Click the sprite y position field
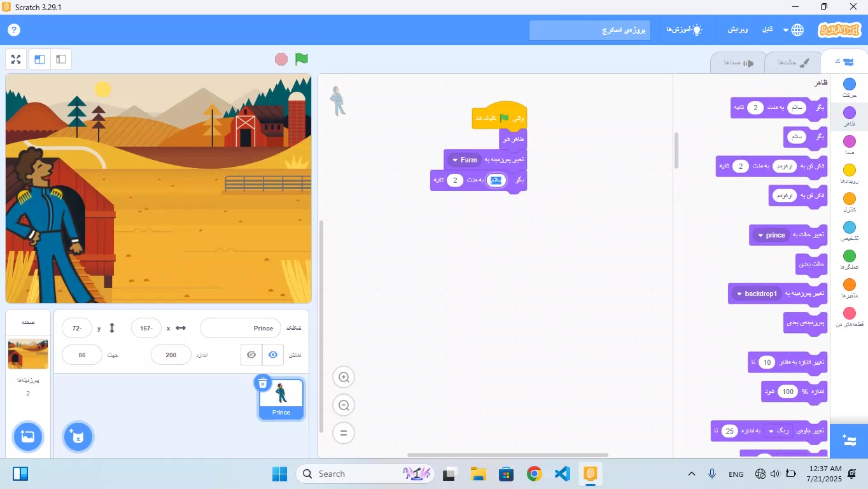 (x=77, y=328)
